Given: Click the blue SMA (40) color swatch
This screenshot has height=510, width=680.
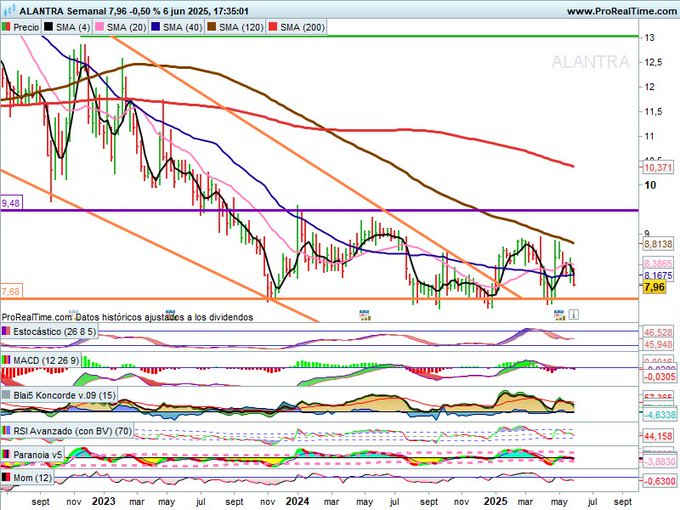Looking at the screenshot, I should [156, 27].
